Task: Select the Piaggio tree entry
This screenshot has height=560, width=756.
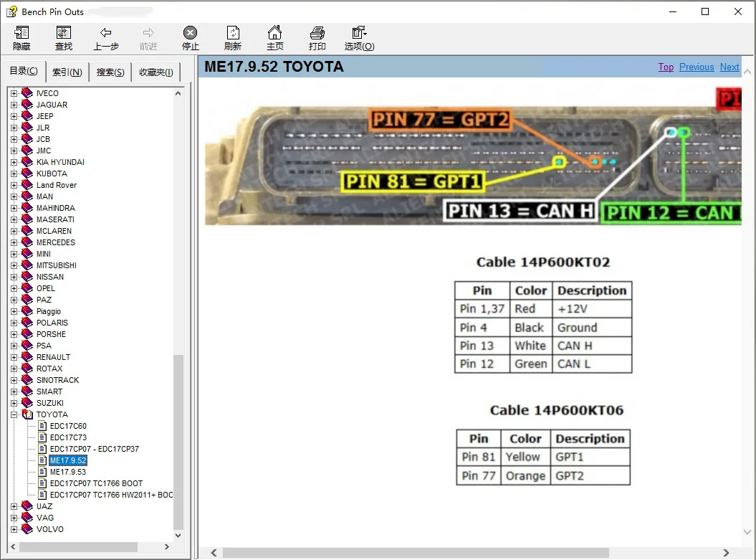Action: point(49,311)
